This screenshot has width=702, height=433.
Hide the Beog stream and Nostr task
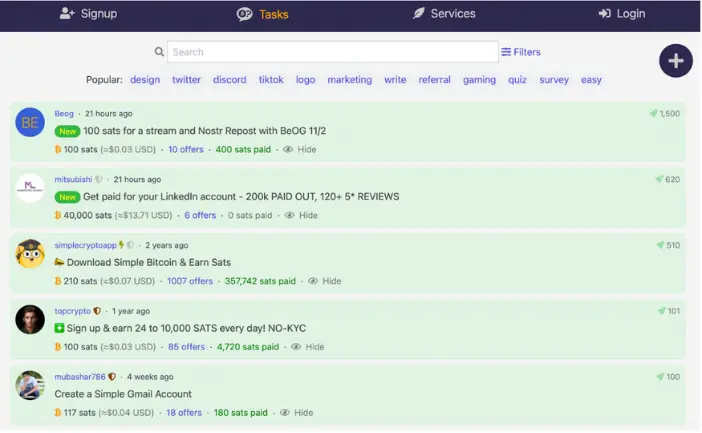[x=299, y=149]
